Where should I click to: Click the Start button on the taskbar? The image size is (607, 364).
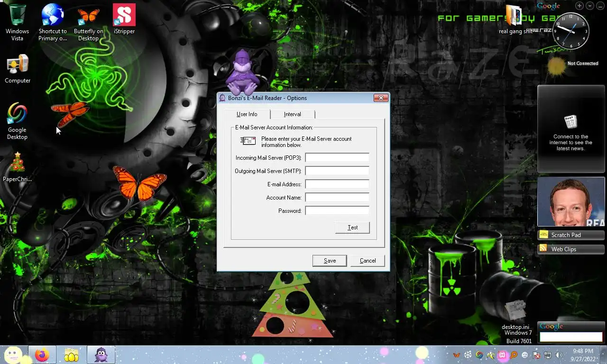pos(13,355)
